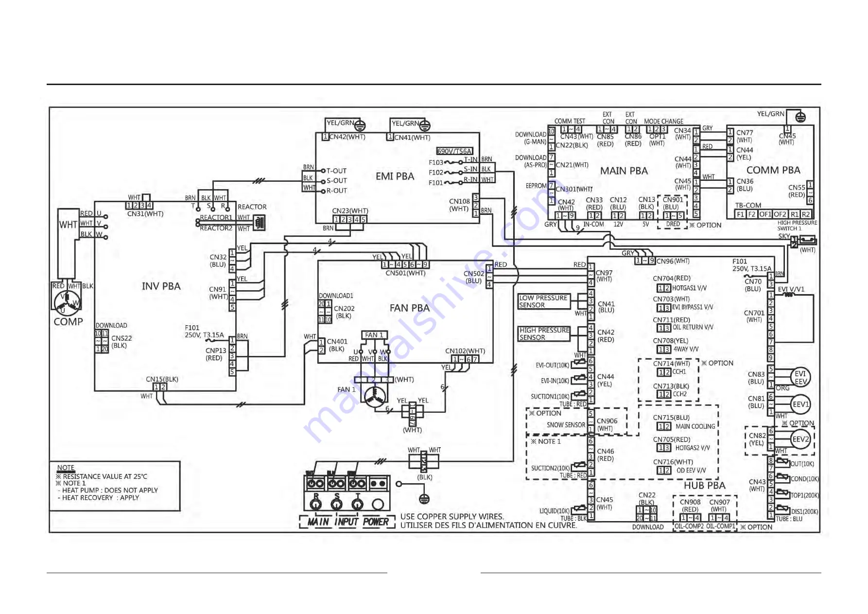Click the TB-COM terminal block label
This screenshot has width=868, height=614.
click(748, 205)
